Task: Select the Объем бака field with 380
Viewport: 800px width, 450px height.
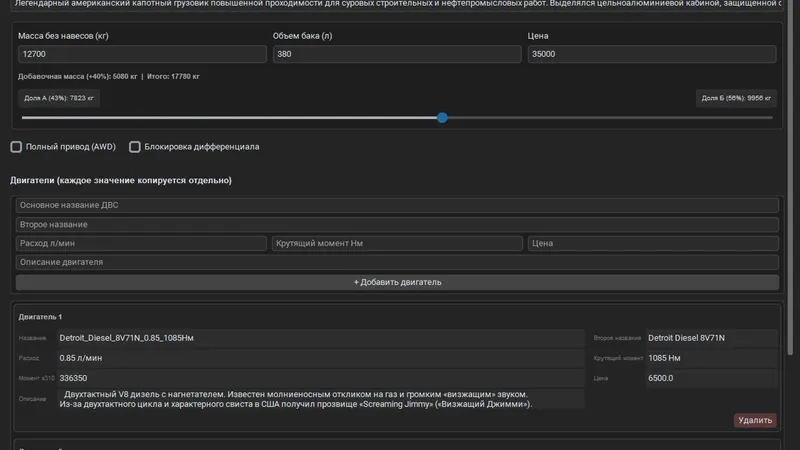Action: point(397,54)
